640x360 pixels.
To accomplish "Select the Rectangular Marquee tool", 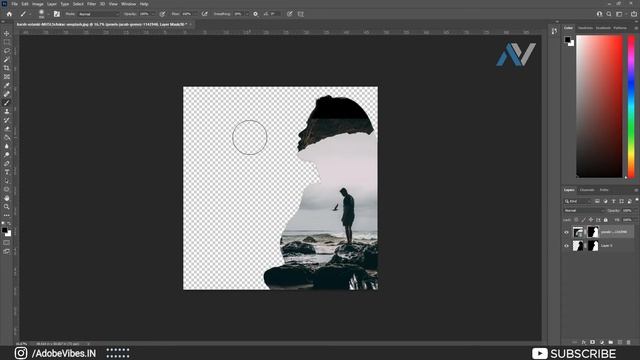I will point(7,42).
